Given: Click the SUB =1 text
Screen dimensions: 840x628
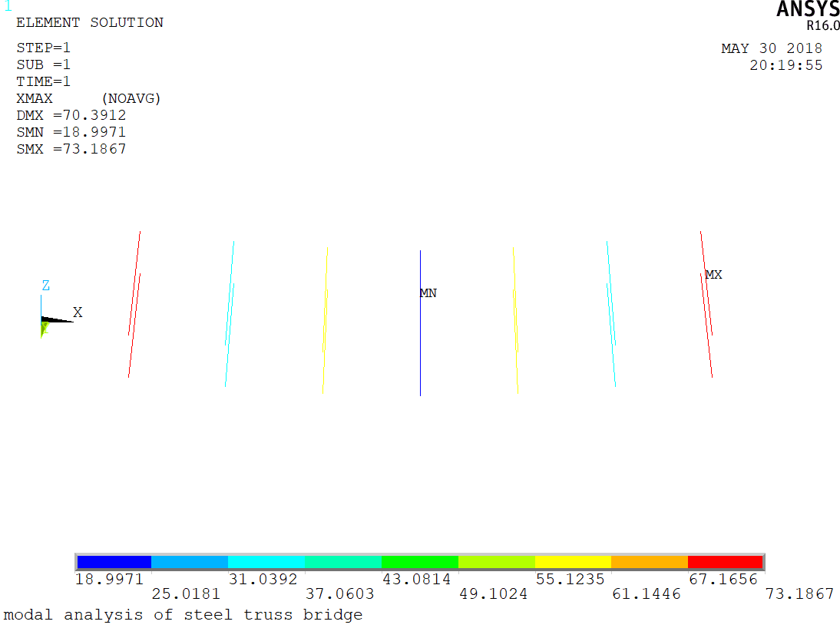Looking at the screenshot, I should pos(44,64).
